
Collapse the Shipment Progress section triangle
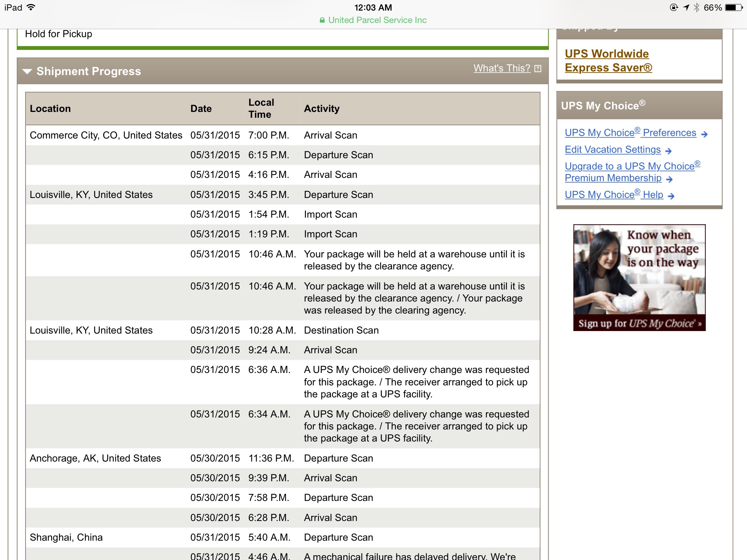pyautogui.click(x=27, y=71)
